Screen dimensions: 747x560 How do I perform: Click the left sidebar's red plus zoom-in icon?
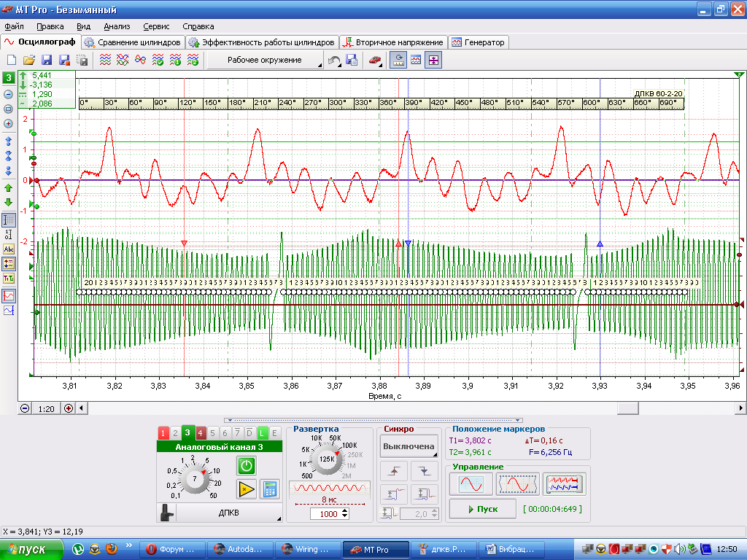pos(8,124)
